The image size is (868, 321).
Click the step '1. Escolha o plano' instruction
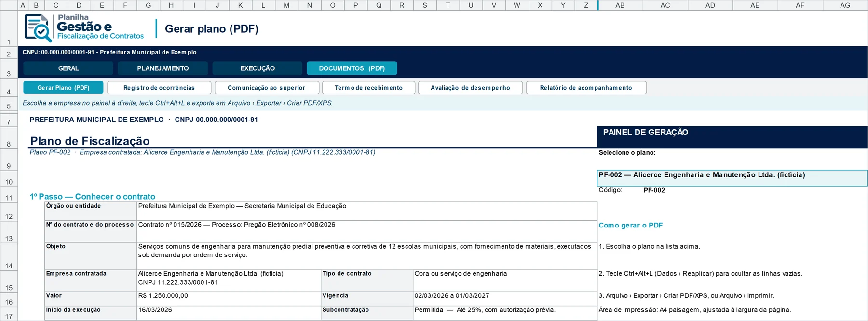[x=649, y=246]
